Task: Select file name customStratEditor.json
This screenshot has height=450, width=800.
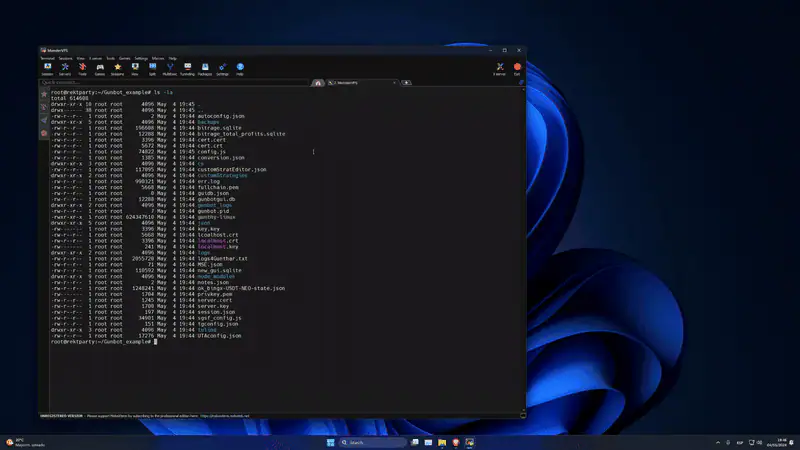Action: [x=232, y=170]
